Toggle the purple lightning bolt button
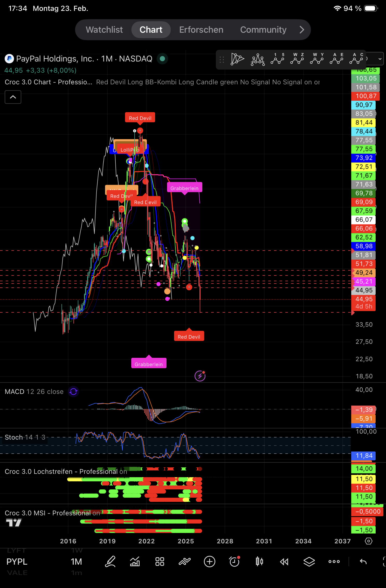This screenshot has height=588, width=386. [x=200, y=376]
